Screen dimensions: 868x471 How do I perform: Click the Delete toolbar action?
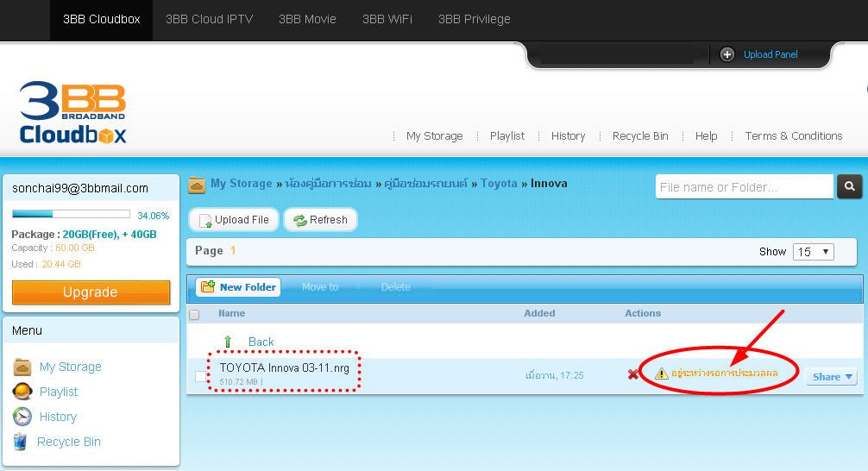click(x=396, y=286)
